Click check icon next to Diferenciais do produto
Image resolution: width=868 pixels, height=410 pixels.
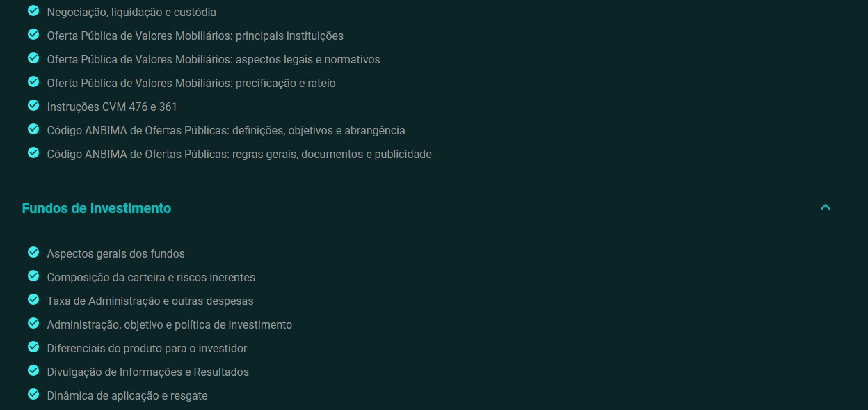pos(33,347)
